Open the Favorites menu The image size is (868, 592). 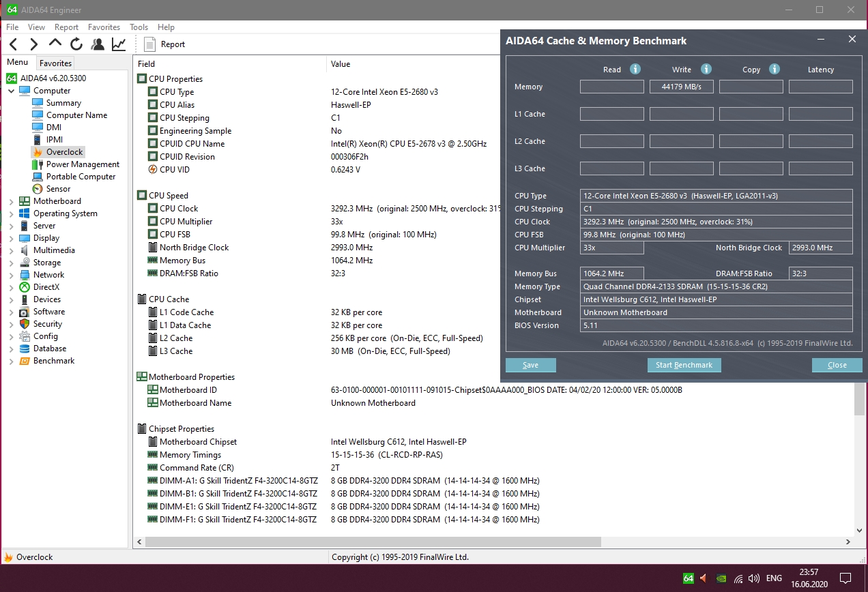click(104, 27)
